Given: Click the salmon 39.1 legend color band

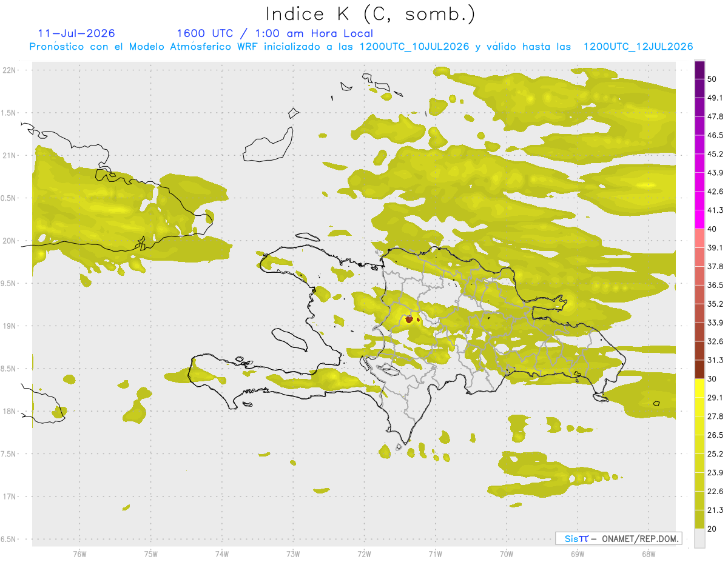Looking at the screenshot, I should (699, 238).
